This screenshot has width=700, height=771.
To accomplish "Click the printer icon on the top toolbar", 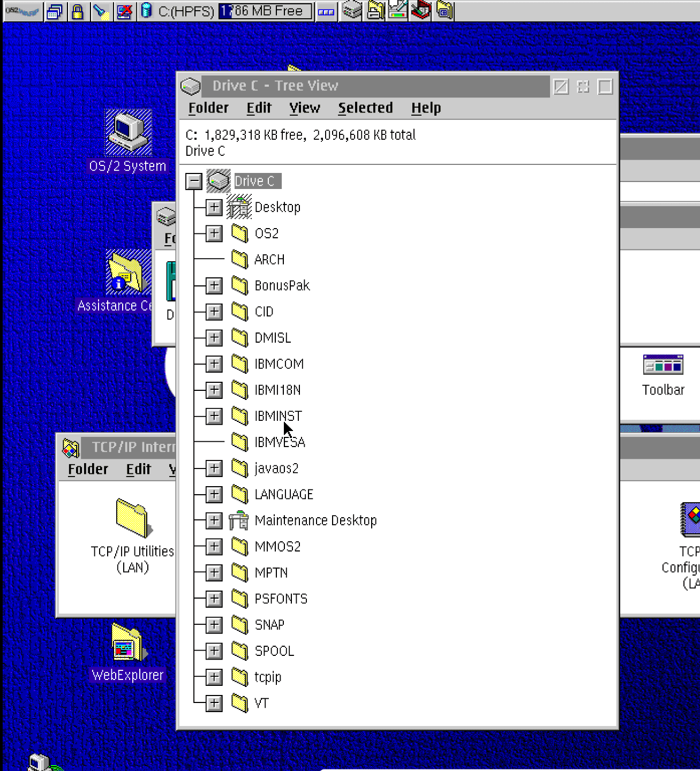I will (x=374, y=11).
